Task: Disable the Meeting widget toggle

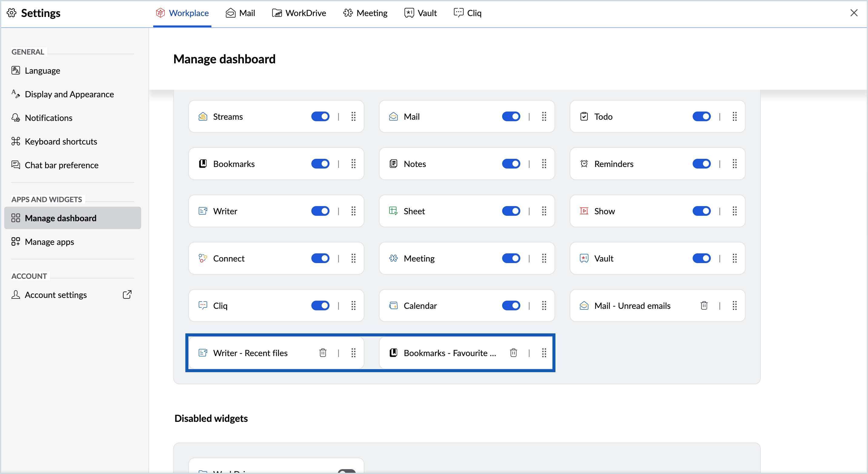Action: pyautogui.click(x=511, y=258)
